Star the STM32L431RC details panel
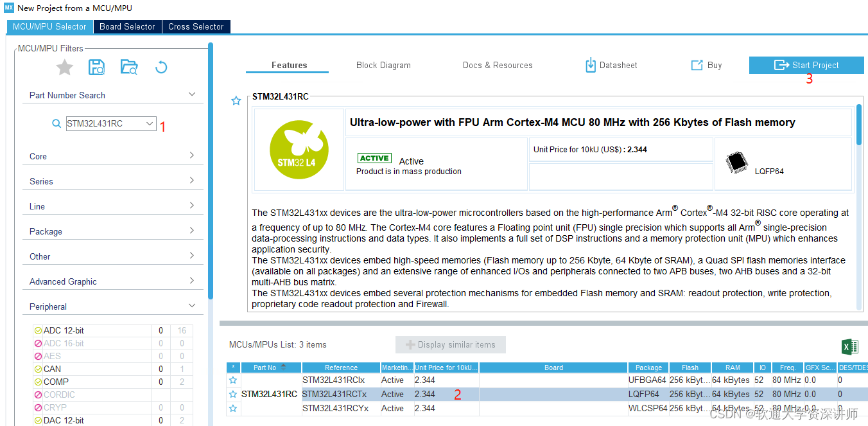Image resolution: width=868 pixels, height=426 pixels. [236, 101]
